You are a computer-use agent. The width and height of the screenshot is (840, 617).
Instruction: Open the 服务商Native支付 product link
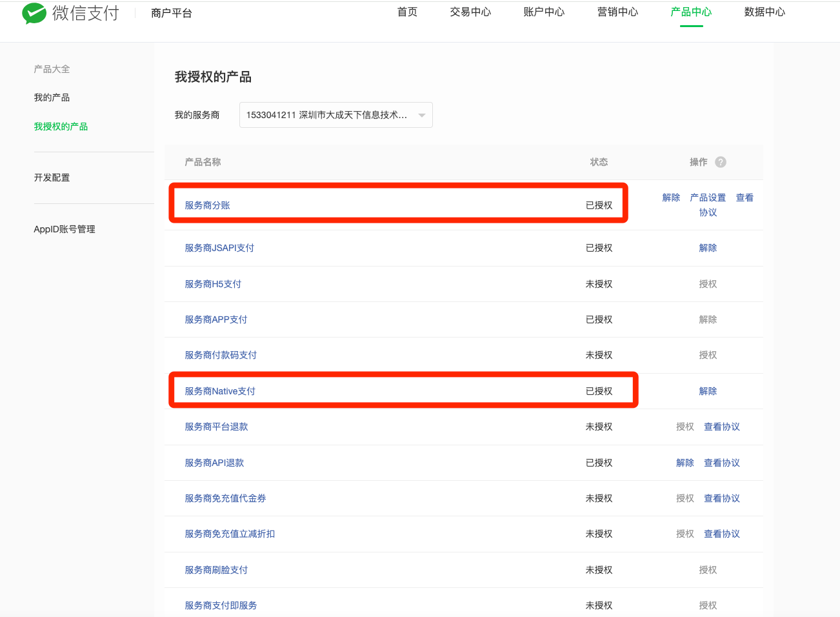pyautogui.click(x=220, y=391)
